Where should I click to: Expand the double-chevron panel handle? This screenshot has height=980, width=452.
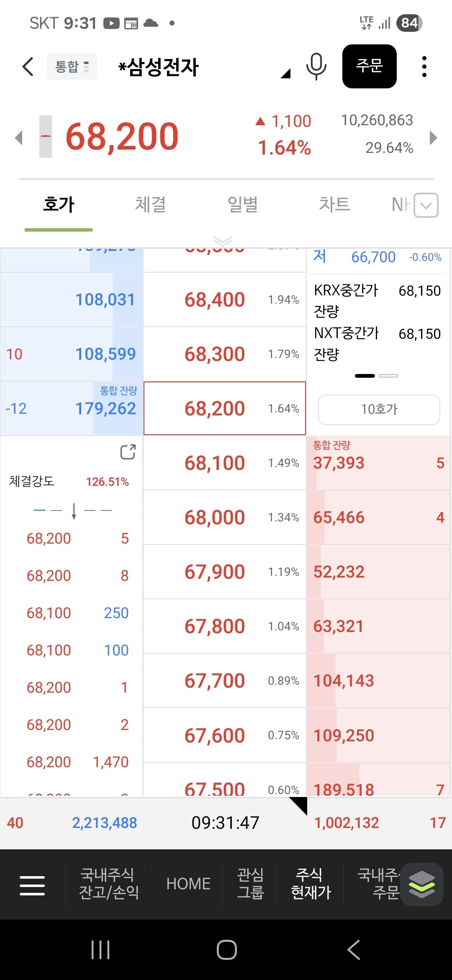coord(223,240)
